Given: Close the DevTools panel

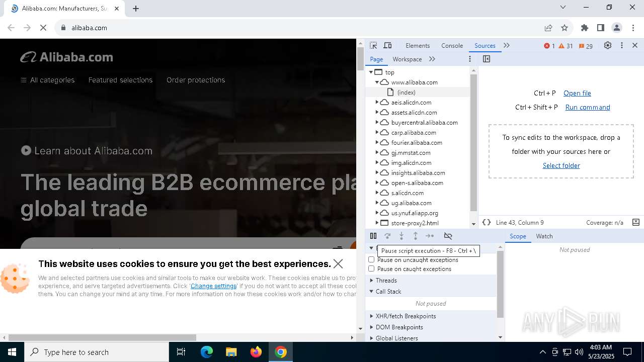Looking at the screenshot, I should pos(635,45).
